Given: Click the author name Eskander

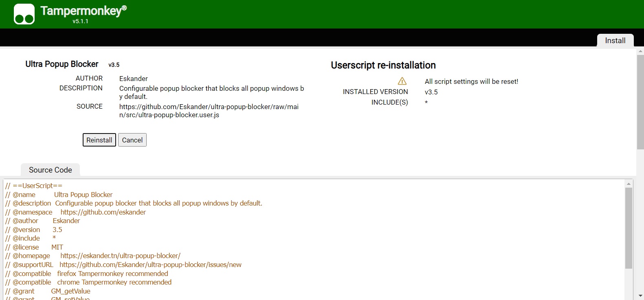Looking at the screenshot, I should (134, 79).
